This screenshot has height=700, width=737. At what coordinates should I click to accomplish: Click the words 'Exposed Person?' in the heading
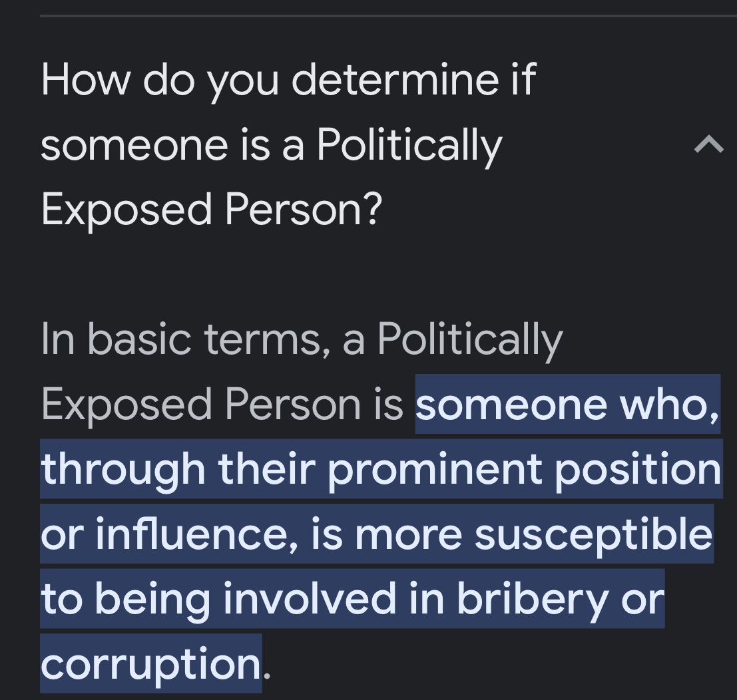[x=212, y=210]
